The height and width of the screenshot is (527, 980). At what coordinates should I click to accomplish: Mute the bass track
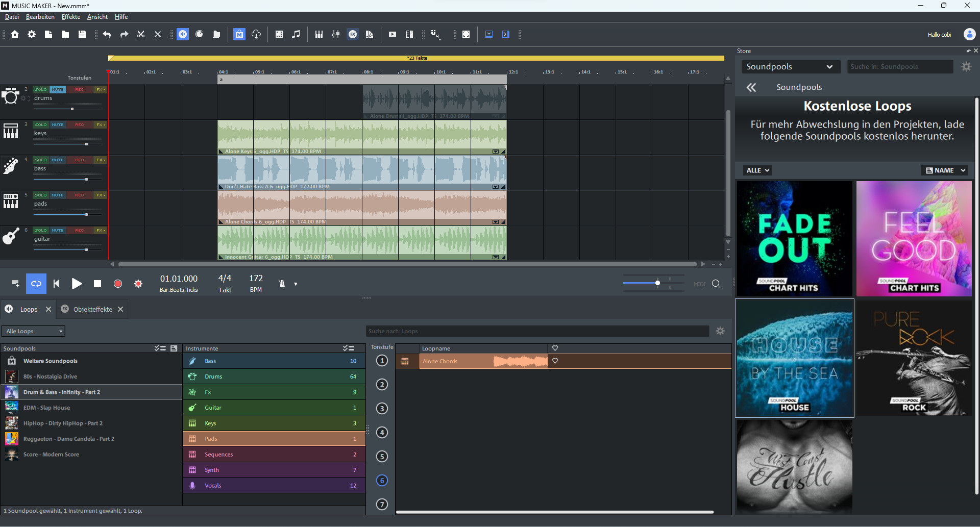(58, 160)
